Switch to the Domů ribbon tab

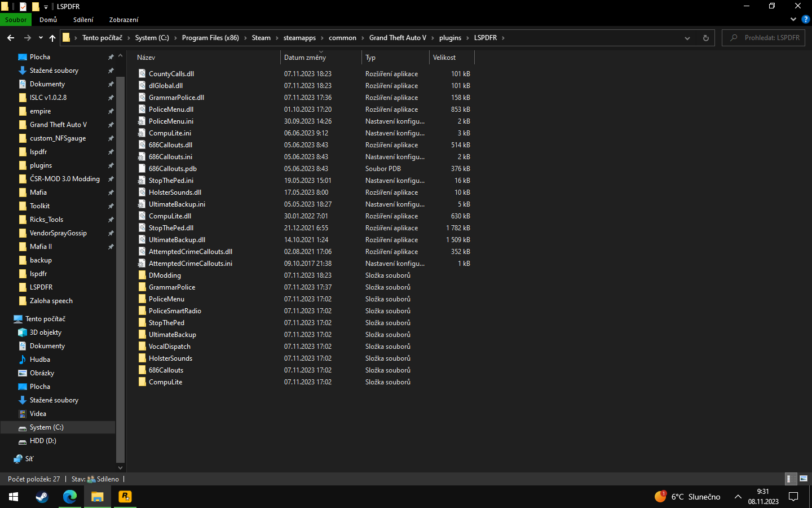pyautogui.click(x=48, y=20)
